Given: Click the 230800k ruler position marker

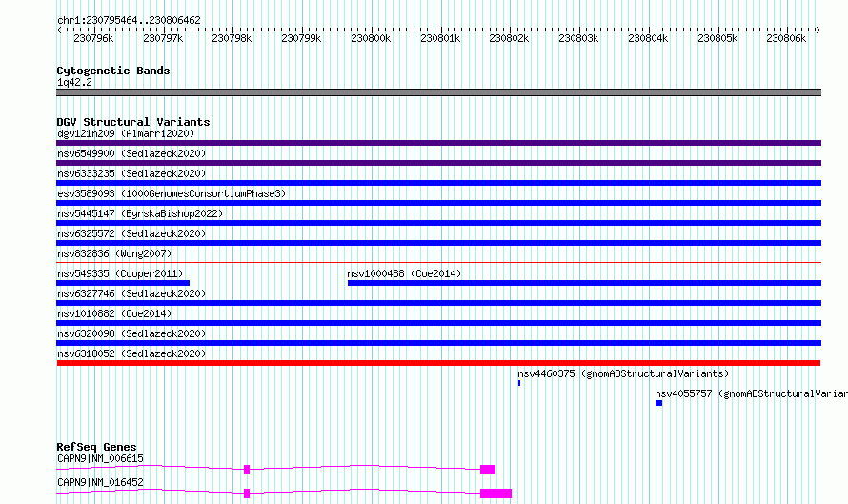Looking at the screenshot, I should pos(371,38).
